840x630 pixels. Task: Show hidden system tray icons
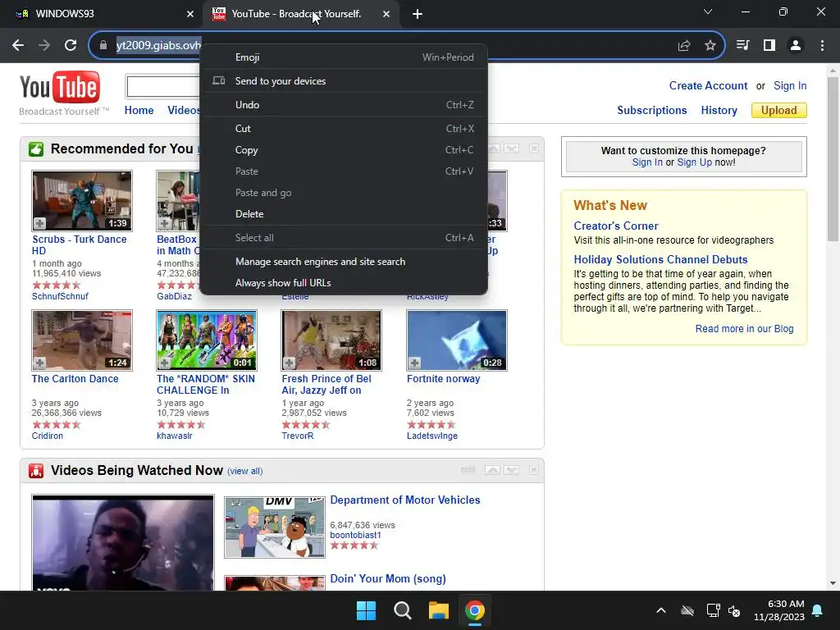(x=661, y=610)
